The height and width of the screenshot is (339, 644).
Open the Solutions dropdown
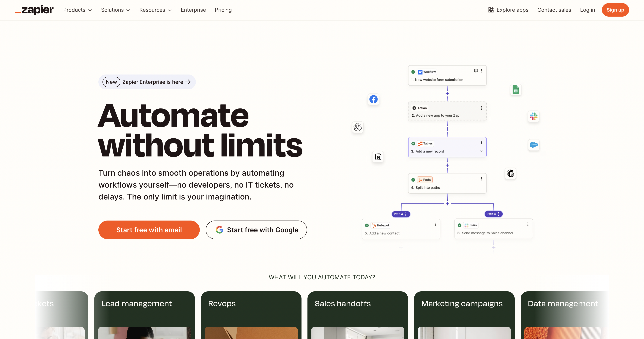116,10
